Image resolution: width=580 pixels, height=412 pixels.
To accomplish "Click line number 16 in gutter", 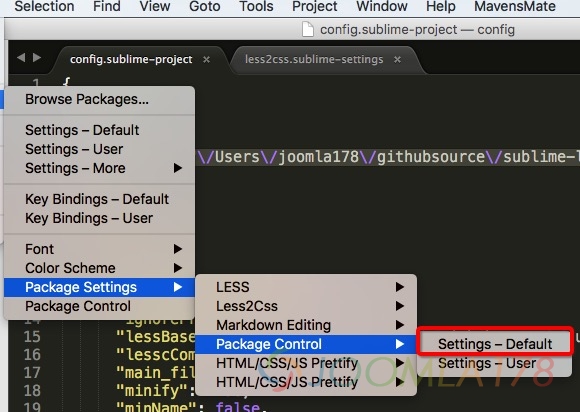I will (x=32, y=355).
